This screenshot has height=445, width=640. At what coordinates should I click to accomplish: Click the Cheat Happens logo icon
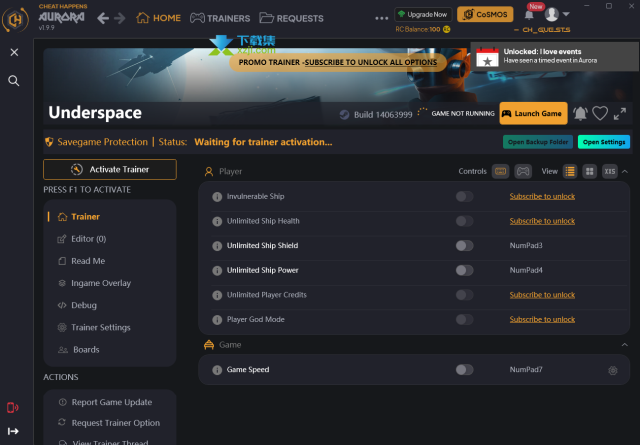point(16,19)
